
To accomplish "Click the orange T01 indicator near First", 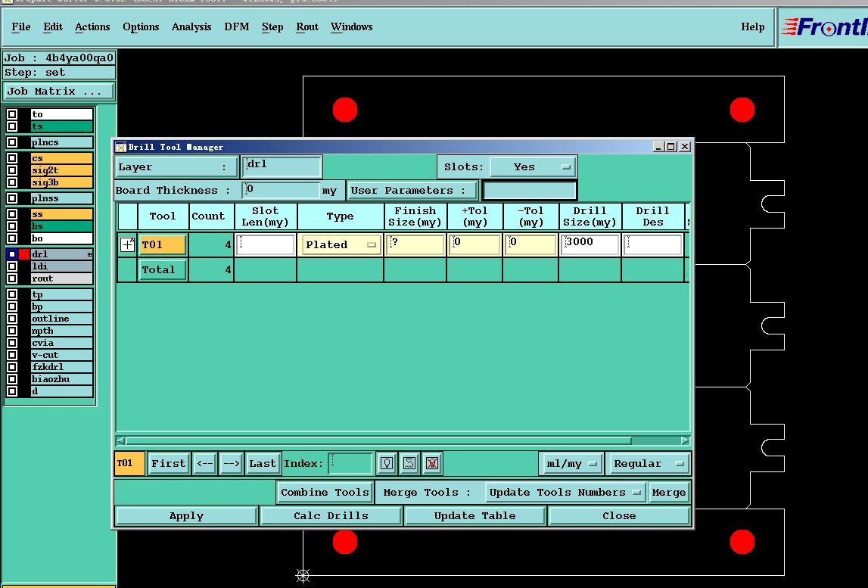I will click(x=129, y=463).
